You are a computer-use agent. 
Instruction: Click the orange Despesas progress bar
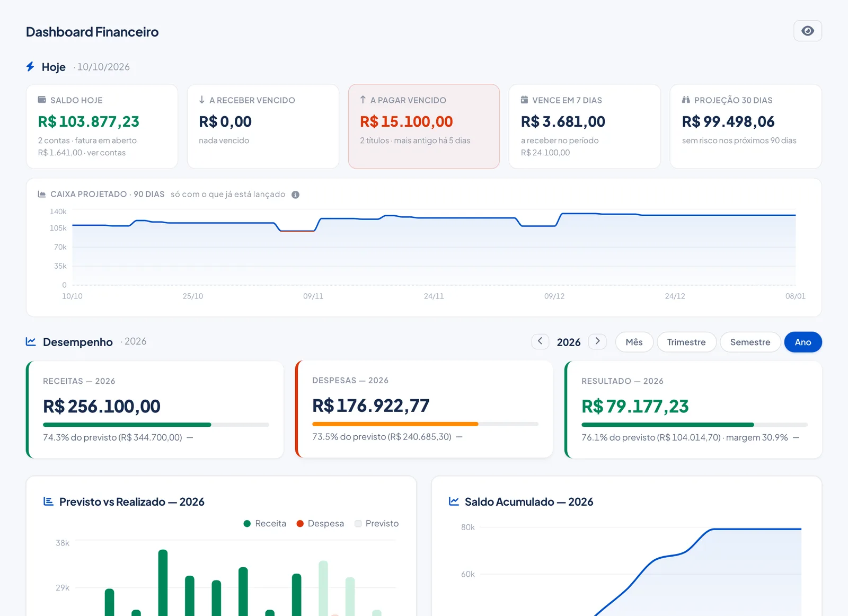tap(395, 424)
